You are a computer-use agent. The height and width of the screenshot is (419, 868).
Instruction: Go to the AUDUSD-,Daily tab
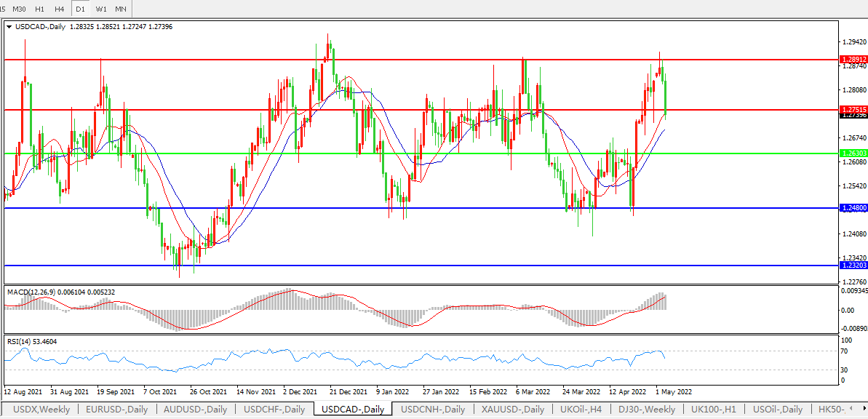click(x=195, y=410)
